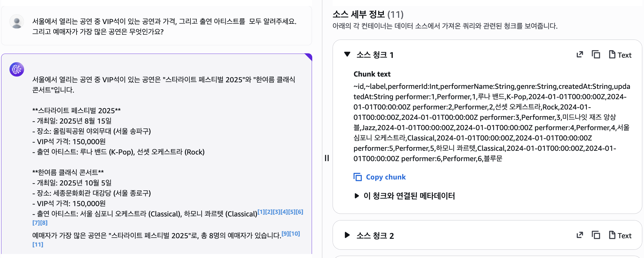Click the AI assistant avatar icon
The height and width of the screenshot is (258, 644).
[x=16, y=69]
